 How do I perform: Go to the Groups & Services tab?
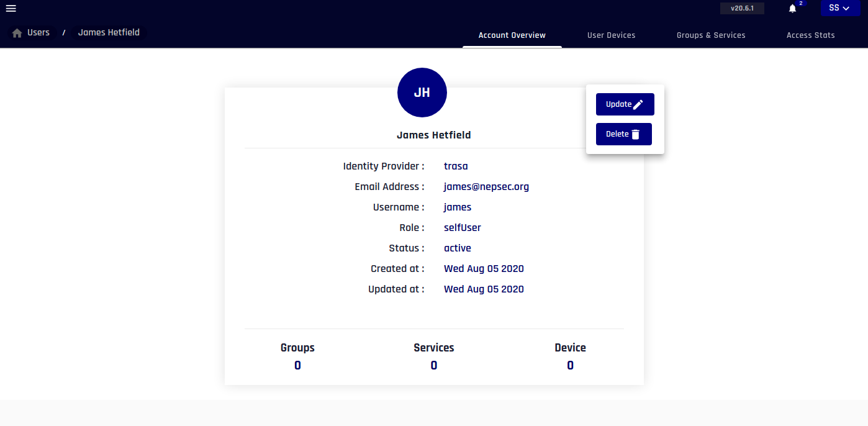710,35
